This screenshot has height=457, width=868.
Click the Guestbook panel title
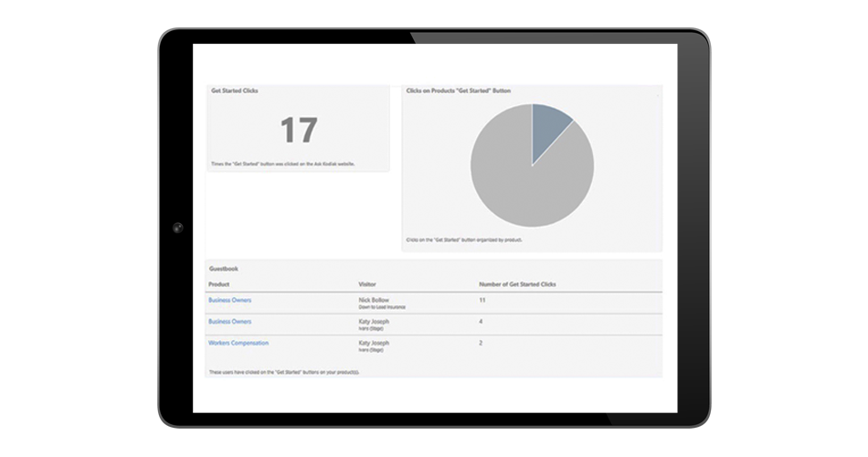coord(224,269)
